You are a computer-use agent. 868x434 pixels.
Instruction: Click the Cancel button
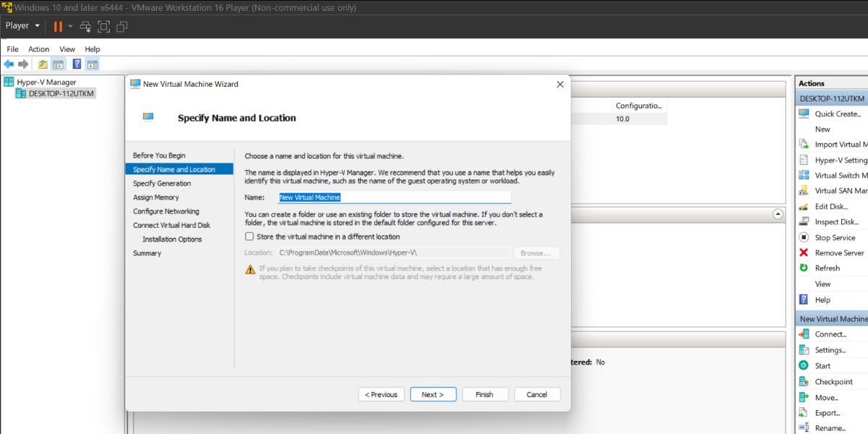pos(537,394)
